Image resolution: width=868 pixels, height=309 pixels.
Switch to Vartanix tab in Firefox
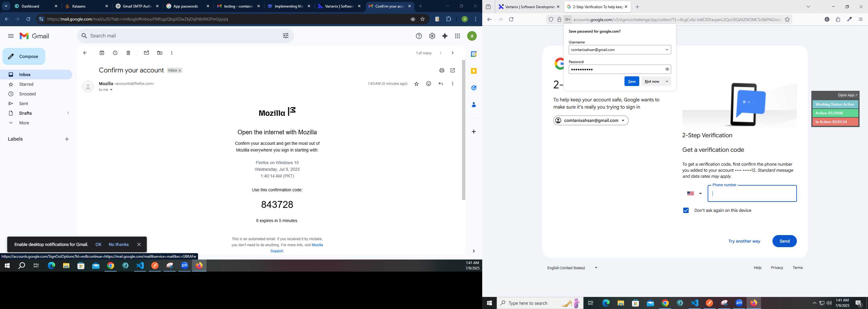click(x=529, y=7)
